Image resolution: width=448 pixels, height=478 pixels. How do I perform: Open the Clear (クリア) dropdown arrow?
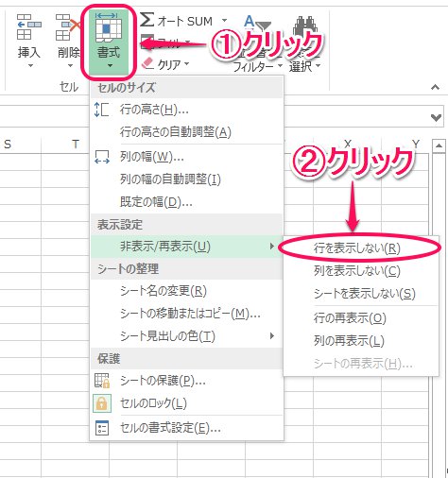click(186, 64)
